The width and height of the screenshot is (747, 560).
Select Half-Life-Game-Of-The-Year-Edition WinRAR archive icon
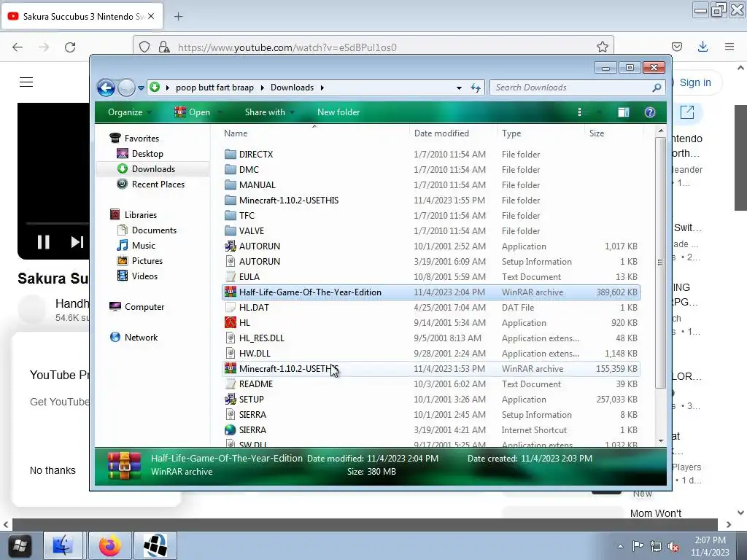[x=231, y=292]
